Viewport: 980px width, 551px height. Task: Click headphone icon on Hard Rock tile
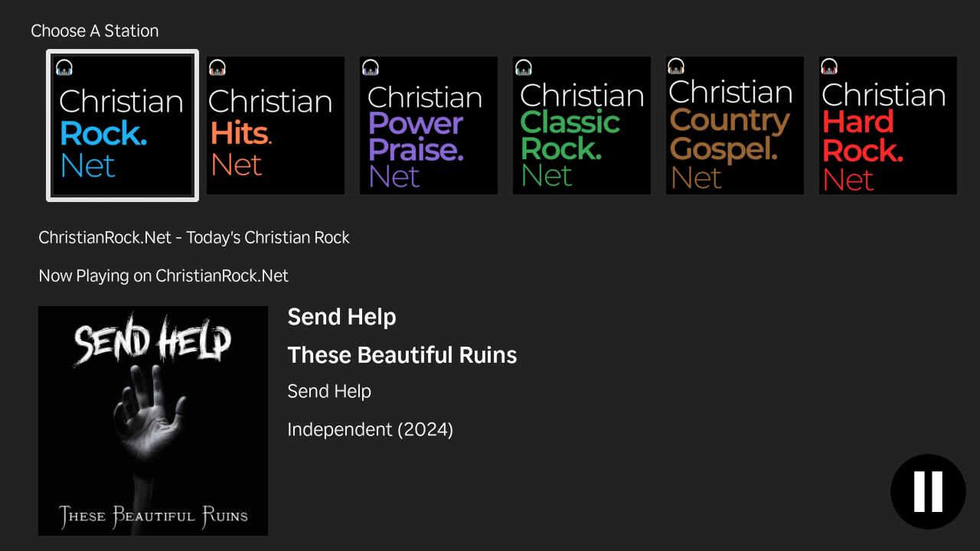pos(829,67)
